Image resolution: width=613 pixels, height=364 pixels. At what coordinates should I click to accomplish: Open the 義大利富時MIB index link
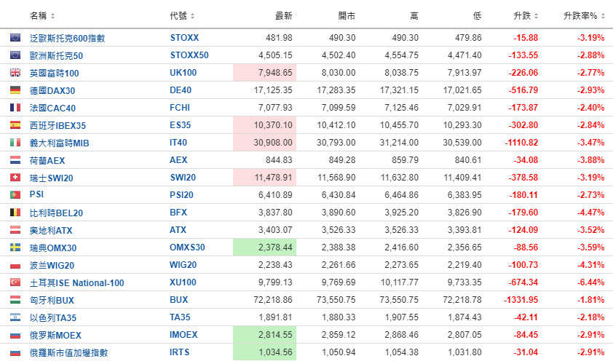(x=59, y=143)
